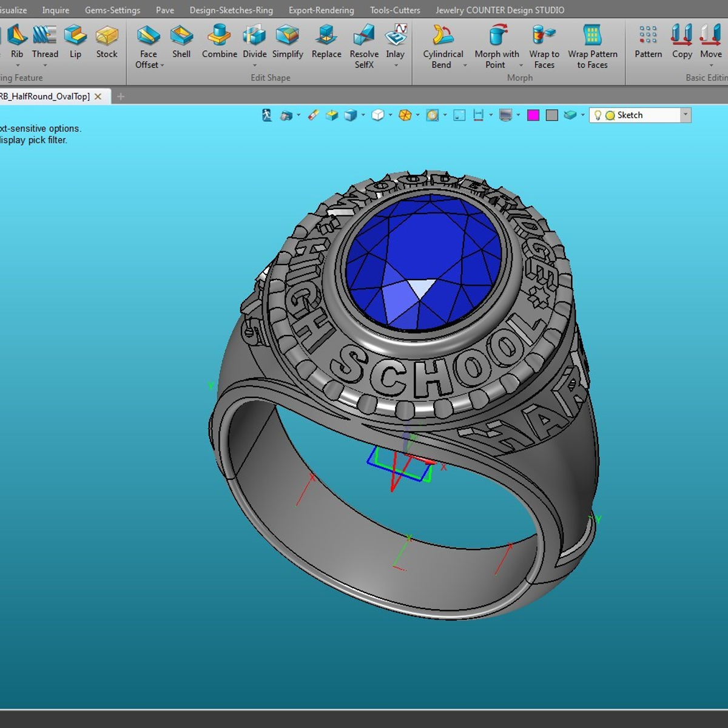The image size is (728, 728).
Task: Click the Divide tool
Action: [x=254, y=41]
